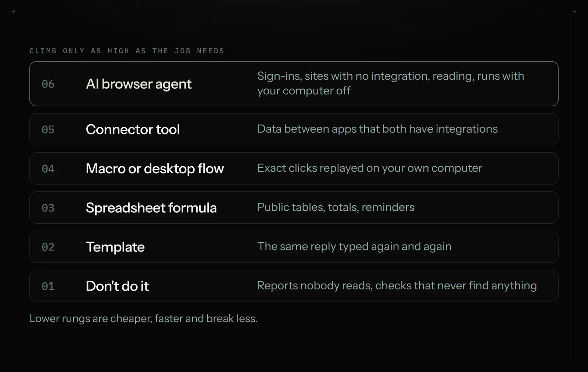Select the 'Macro or desktop flow' title
This screenshot has width=588, height=372.
pyautogui.click(x=155, y=169)
